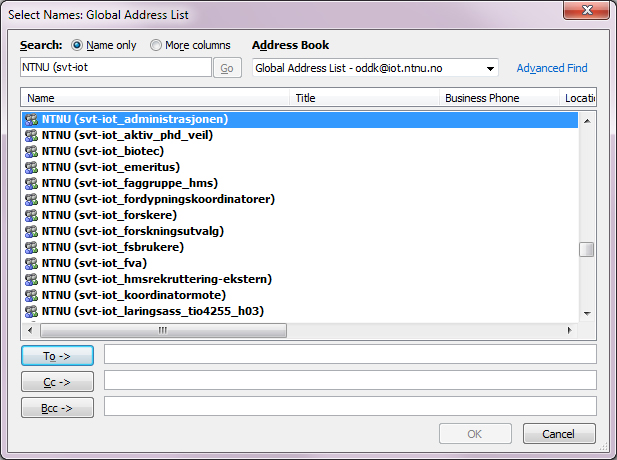
Task: Select NTNU (svt-iot_fva) entry
Action: [x=300, y=263]
